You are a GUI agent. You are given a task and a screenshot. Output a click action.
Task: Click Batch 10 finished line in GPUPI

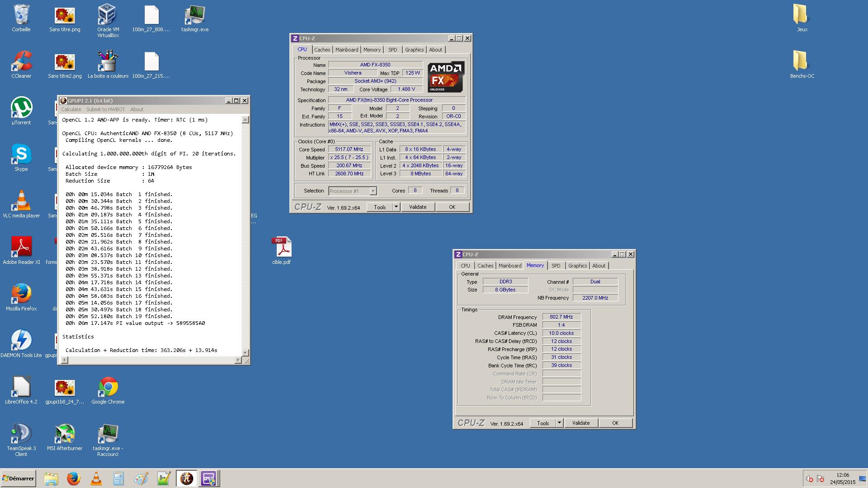pyautogui.click(x=119, y=255)
